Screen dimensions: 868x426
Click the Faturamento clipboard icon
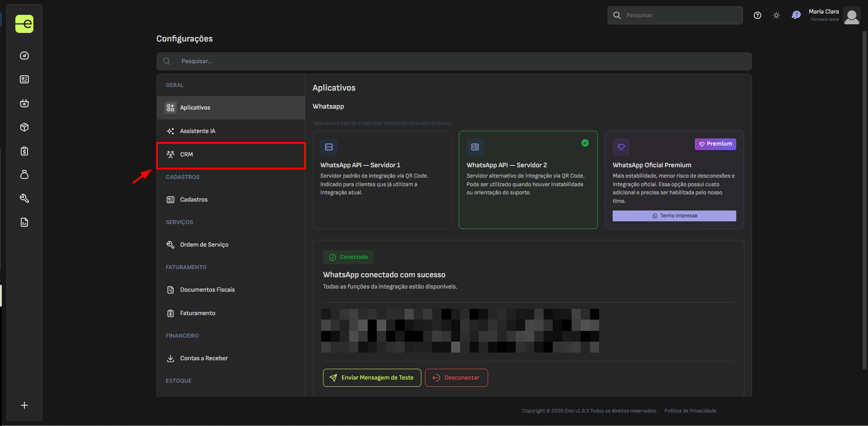point(171,313)
